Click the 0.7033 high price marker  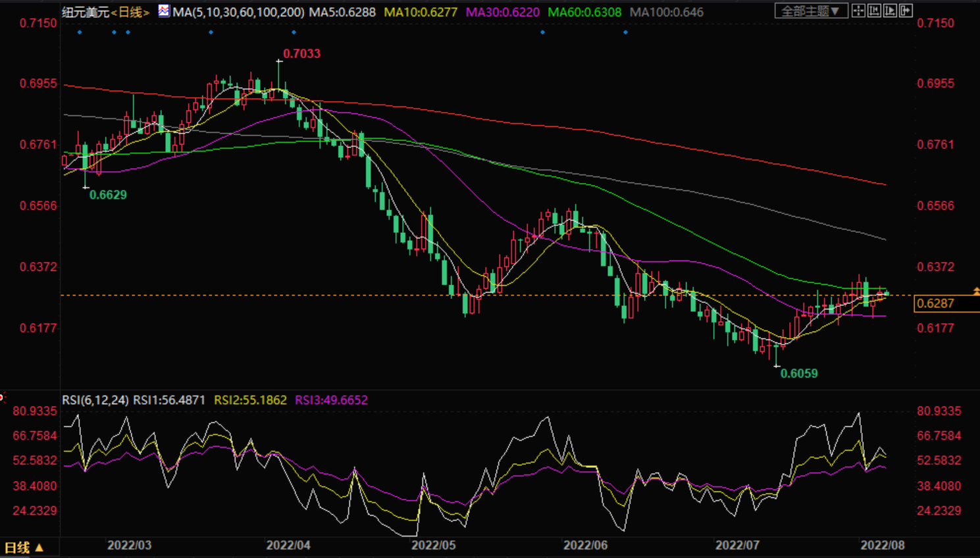(x=301, y=54)
